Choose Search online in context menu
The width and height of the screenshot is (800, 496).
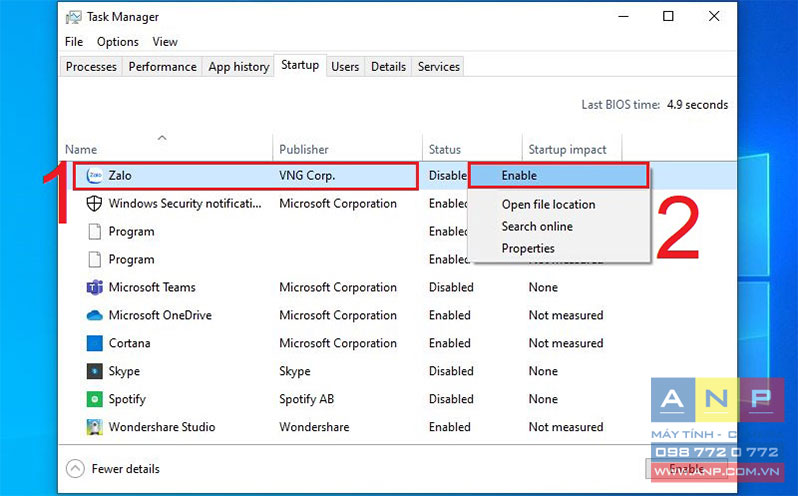pos(537,227)
